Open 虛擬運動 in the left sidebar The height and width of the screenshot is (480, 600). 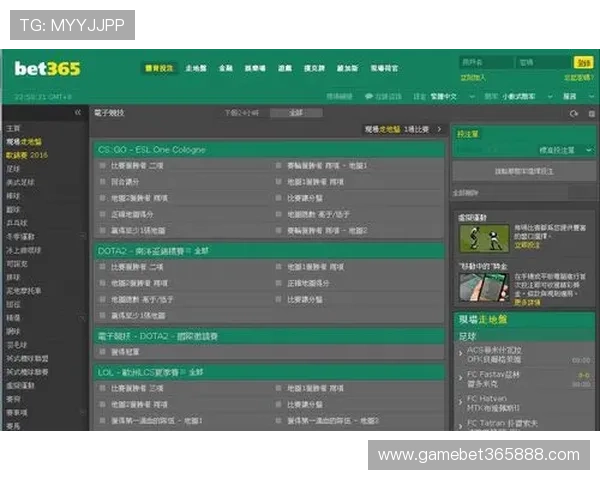click(20, 385)
